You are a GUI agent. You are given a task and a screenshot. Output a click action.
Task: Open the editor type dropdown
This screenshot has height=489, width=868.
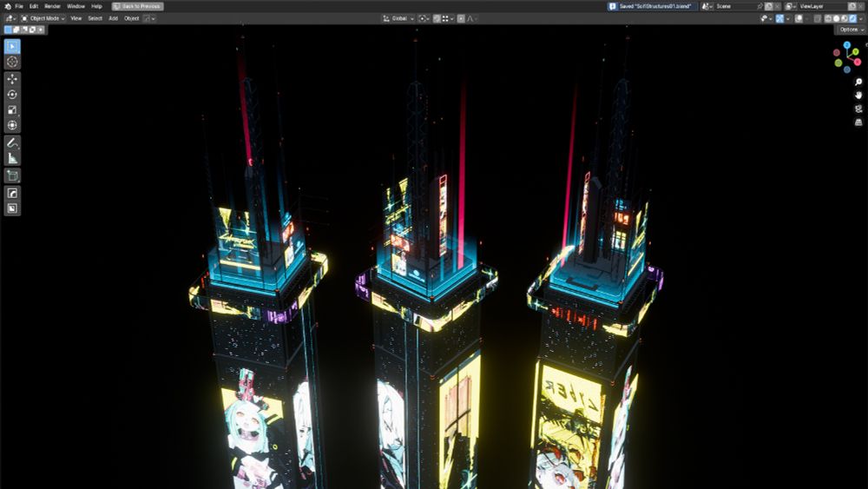coord(10,18)
